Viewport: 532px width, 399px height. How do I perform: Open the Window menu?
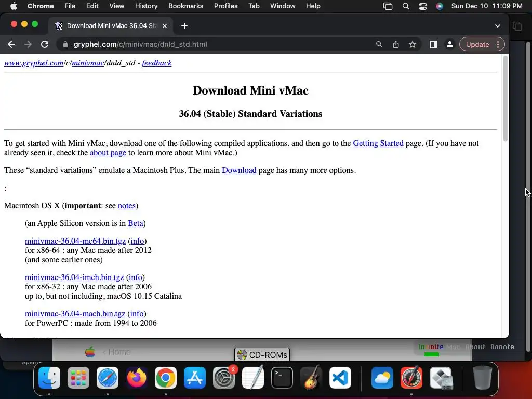pyautogui.click(x=283, y=6)
